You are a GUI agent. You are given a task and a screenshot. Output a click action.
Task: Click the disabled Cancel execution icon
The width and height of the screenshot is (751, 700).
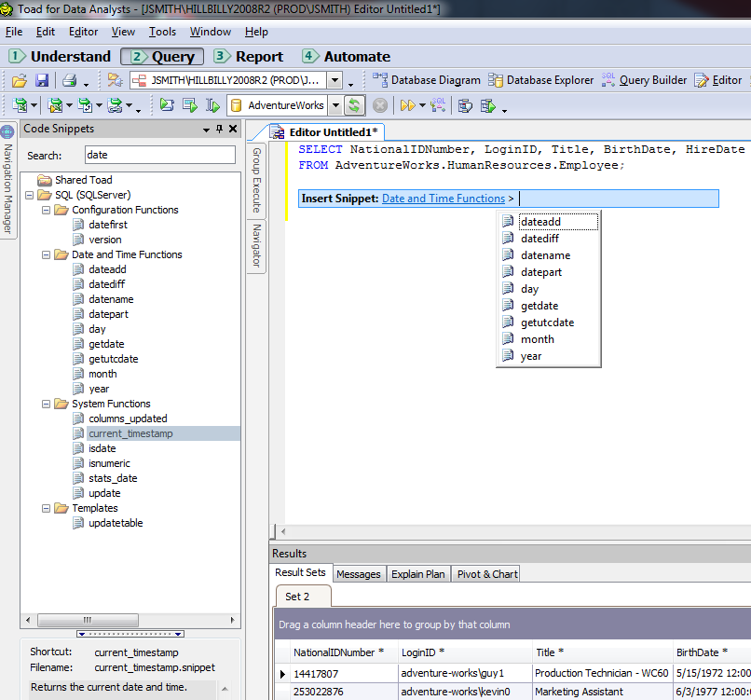[x=380, y=105]
